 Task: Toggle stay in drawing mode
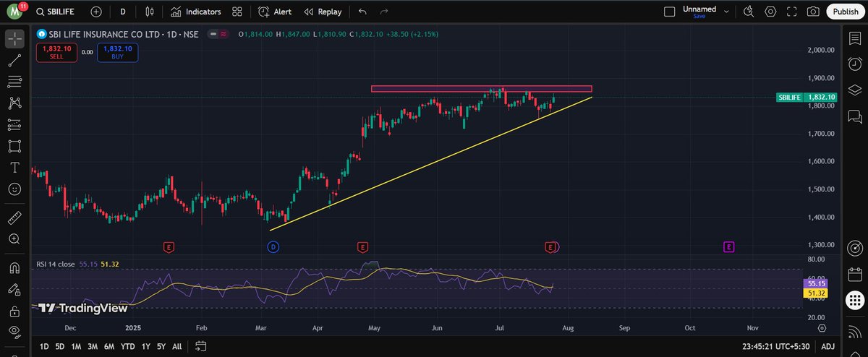tap(14, 290)
